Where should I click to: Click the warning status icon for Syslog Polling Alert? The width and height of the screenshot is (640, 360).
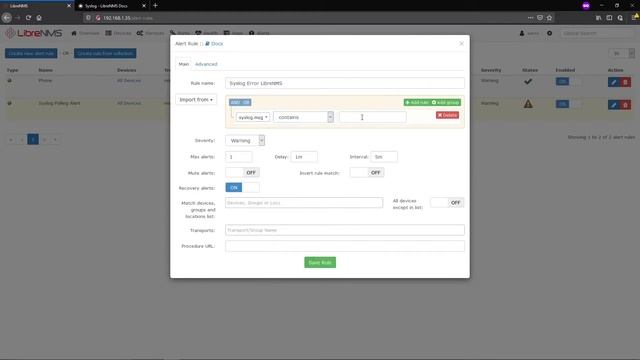pos(528,104)
